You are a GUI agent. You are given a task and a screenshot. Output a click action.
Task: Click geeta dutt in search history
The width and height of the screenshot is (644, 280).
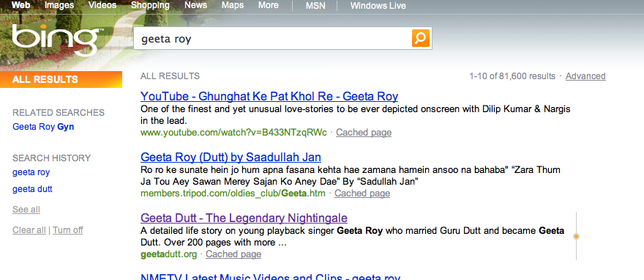tap(32, 189)
